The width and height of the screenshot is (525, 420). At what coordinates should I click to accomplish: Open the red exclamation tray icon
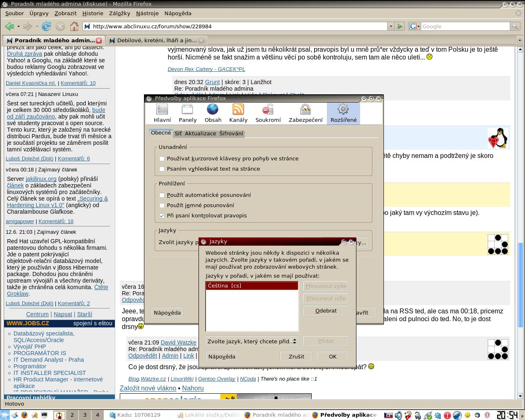coord(447,415)
